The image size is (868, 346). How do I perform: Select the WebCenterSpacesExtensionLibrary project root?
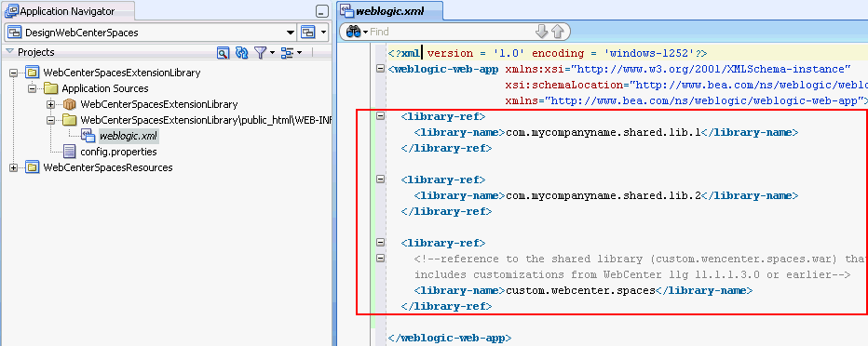coord(122,73)
